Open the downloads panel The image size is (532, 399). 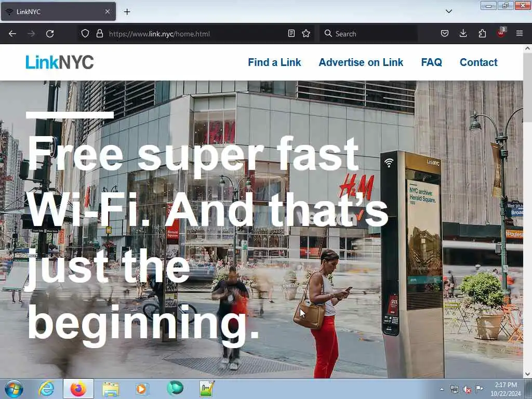463,34
